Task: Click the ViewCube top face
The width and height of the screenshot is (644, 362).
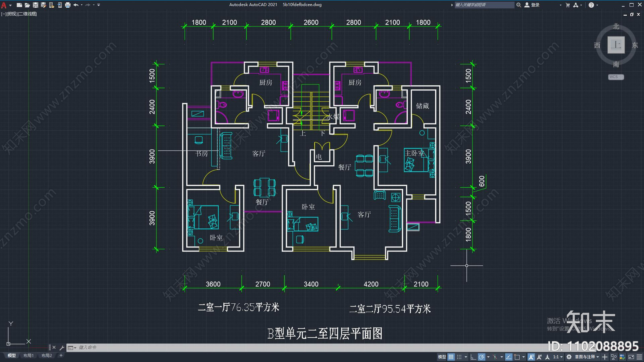Action: pos(616,45)
